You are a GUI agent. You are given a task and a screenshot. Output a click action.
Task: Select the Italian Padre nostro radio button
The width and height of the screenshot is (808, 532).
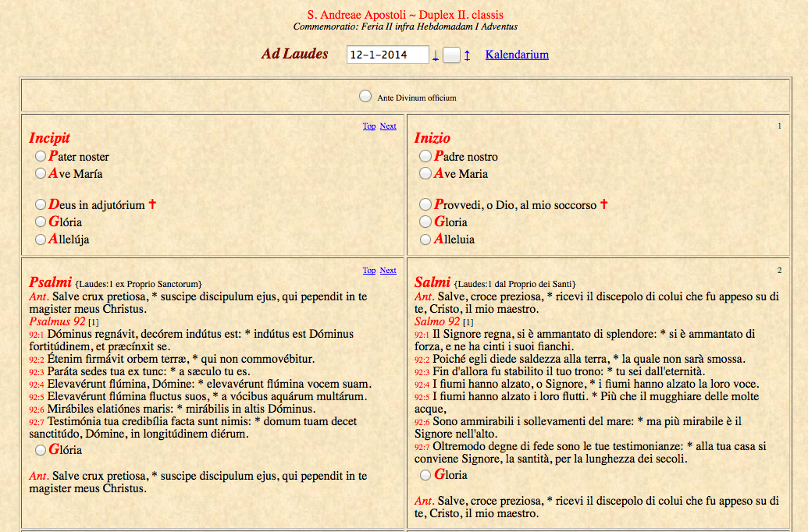coord(425,157)
